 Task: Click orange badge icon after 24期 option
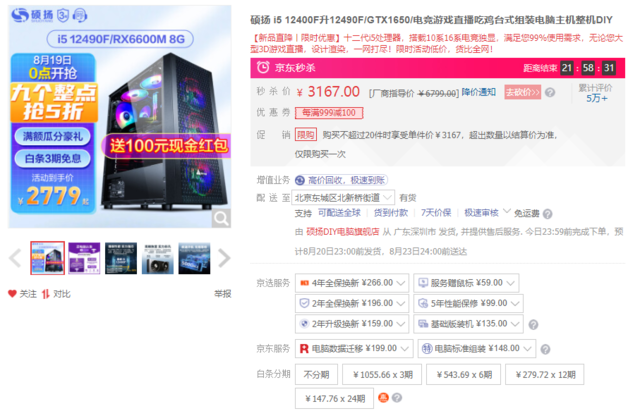tap(383, 398)
